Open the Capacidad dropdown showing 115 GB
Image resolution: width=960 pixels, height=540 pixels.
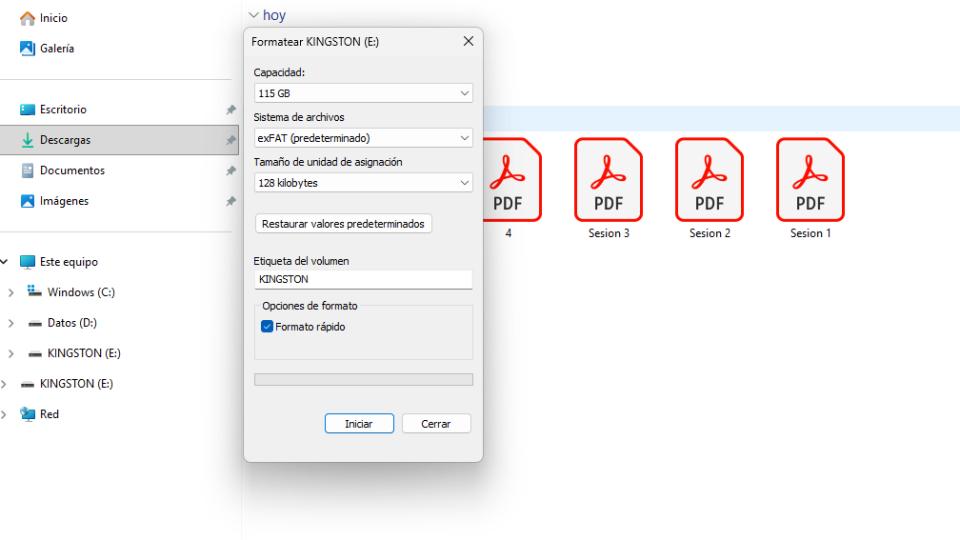363,93
